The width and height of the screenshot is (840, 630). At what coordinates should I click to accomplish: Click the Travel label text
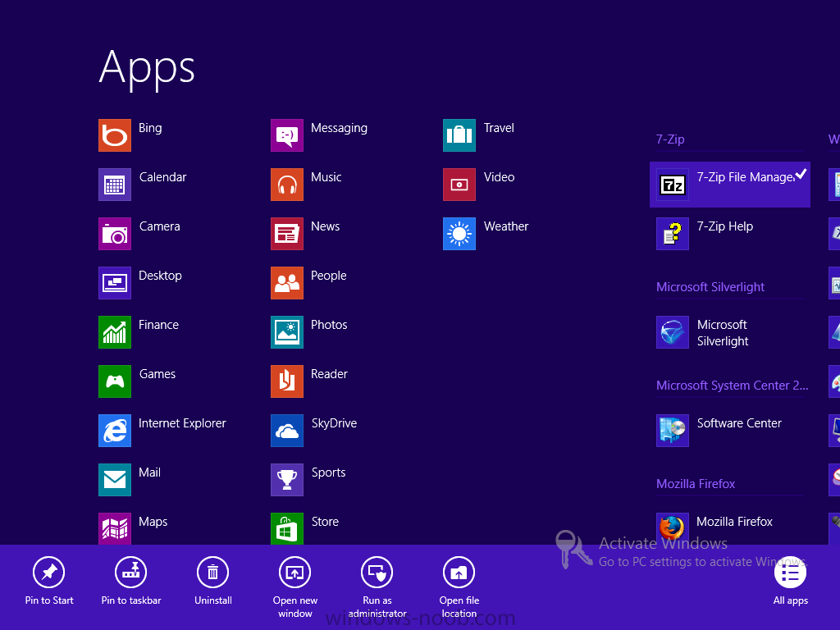(x=499, y=128)
